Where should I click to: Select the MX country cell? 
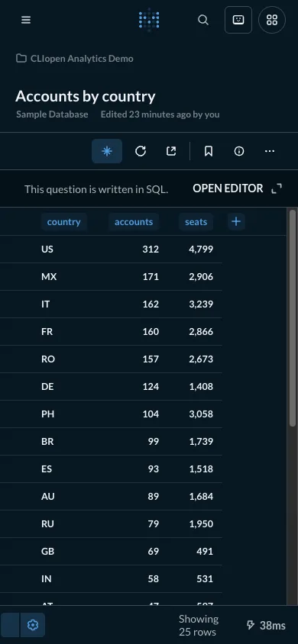[x=49, y=276]
